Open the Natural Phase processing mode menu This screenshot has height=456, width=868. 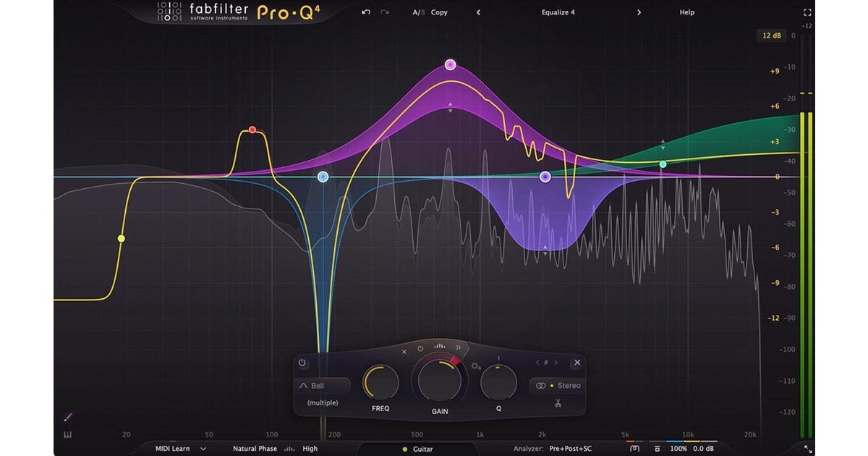tap(255, 449)
